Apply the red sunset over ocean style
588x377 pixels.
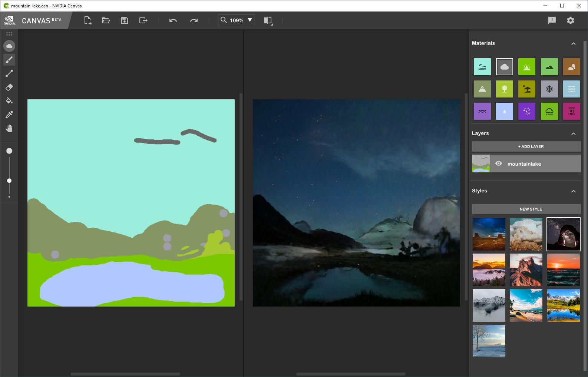pyautogui.click(x=564, y=270)
